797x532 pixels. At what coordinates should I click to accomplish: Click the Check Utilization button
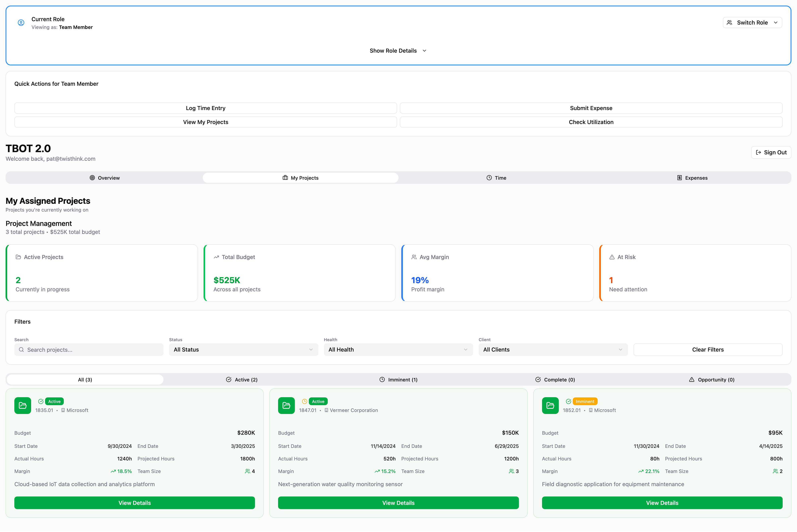(x=591, y=122)
